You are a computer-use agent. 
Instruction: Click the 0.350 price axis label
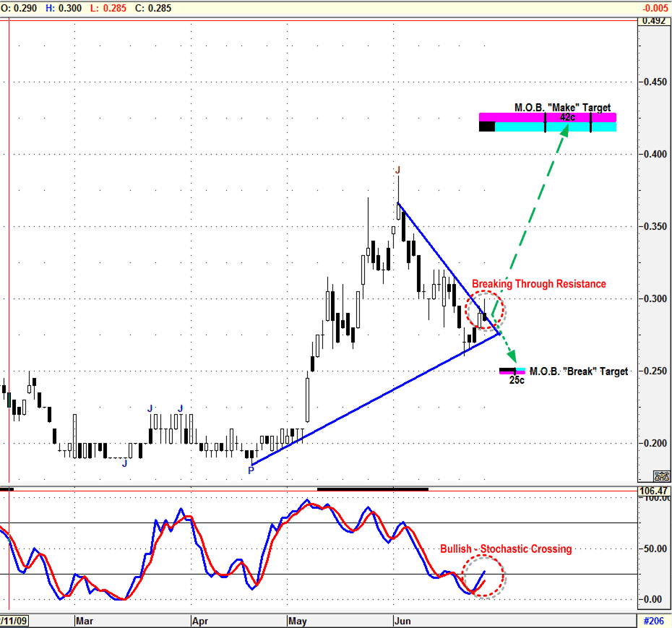coord(655,226)
